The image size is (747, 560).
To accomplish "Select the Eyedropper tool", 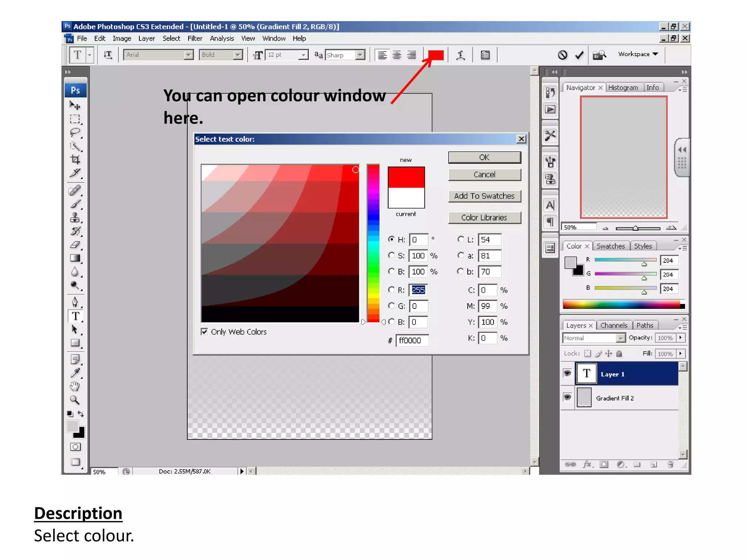I will pos(75,373).
